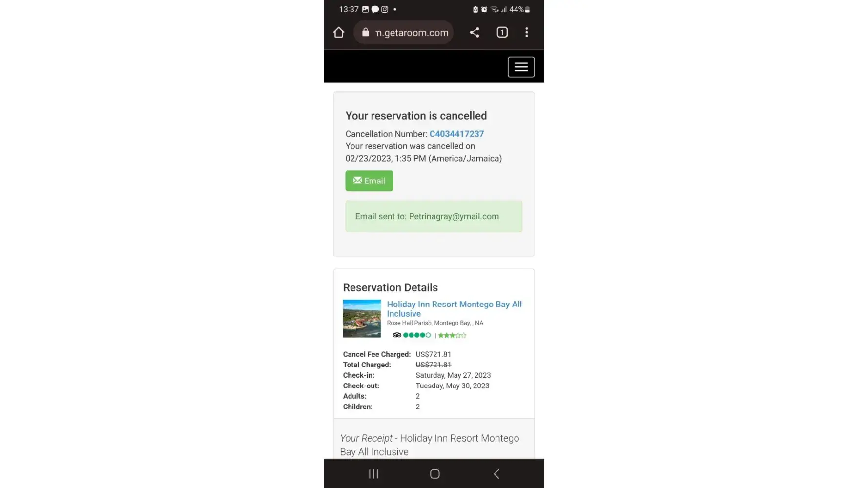Click the green star rating icons
Screen dimensions: 868x488
click(452, 335)
